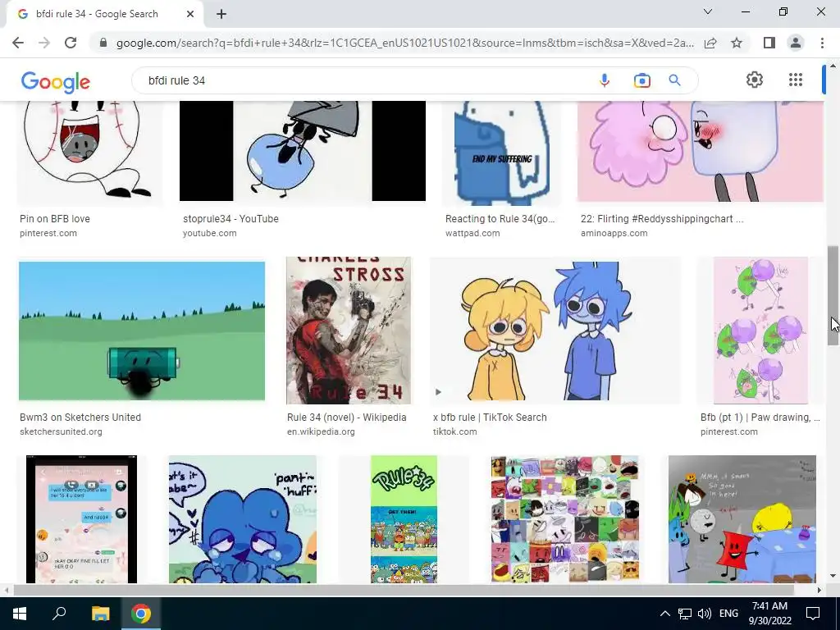
Task: Click the vertical scrollbar thumb
Action: [833, 294]
